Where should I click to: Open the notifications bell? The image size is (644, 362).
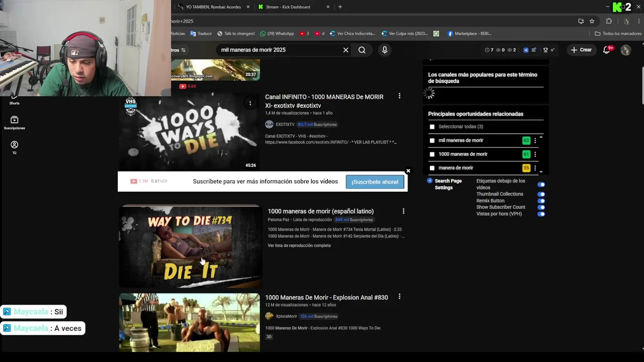pyautogui.click(x=607, y=50)
